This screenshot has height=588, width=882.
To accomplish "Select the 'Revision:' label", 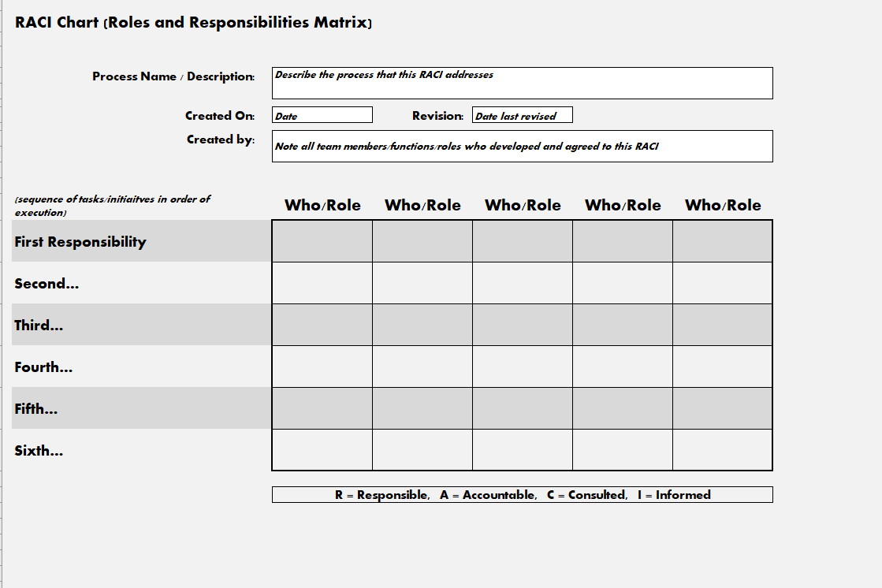I will click(437, 115).
